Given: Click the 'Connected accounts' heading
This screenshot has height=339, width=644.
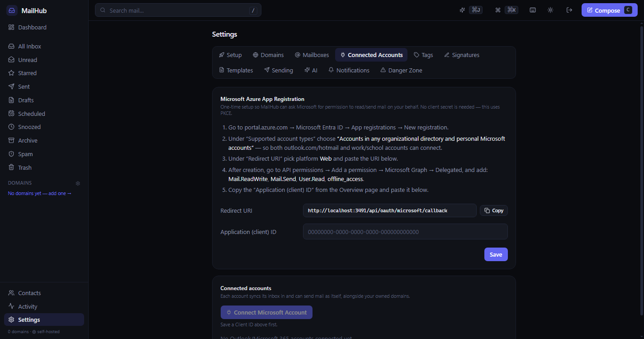Looking at the screenshot, I should [x=246, y=288].
